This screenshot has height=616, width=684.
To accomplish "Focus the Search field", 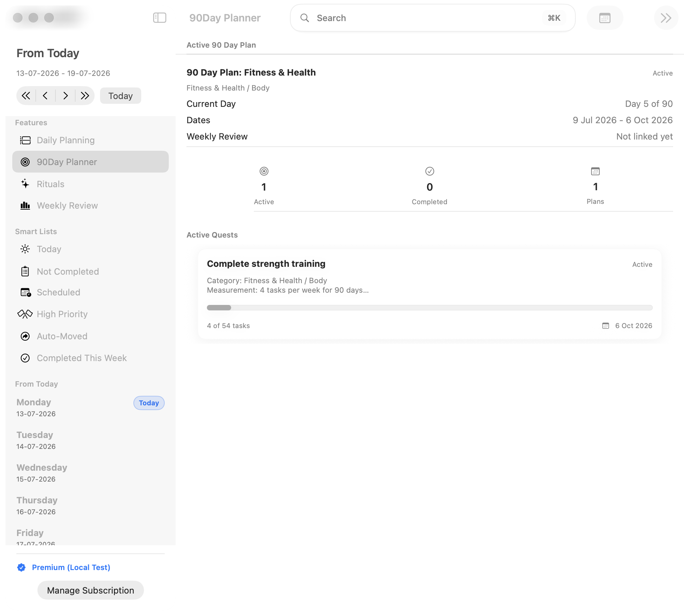I will (433, 18).
